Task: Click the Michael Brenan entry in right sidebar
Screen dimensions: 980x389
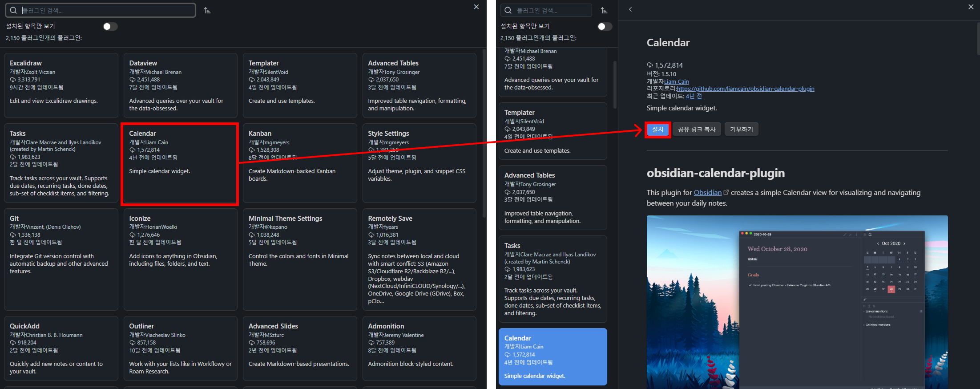Action: tap(553, 72)
